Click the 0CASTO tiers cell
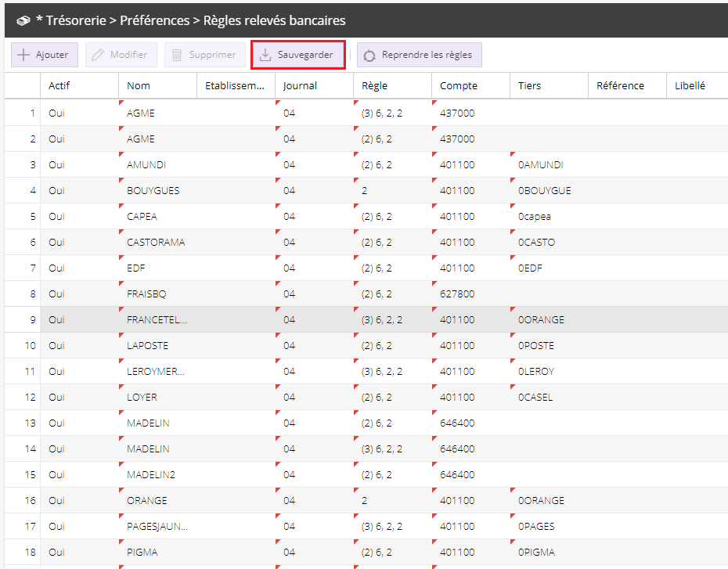The width and height of the screenshot is (728, 569). [550, 243]
